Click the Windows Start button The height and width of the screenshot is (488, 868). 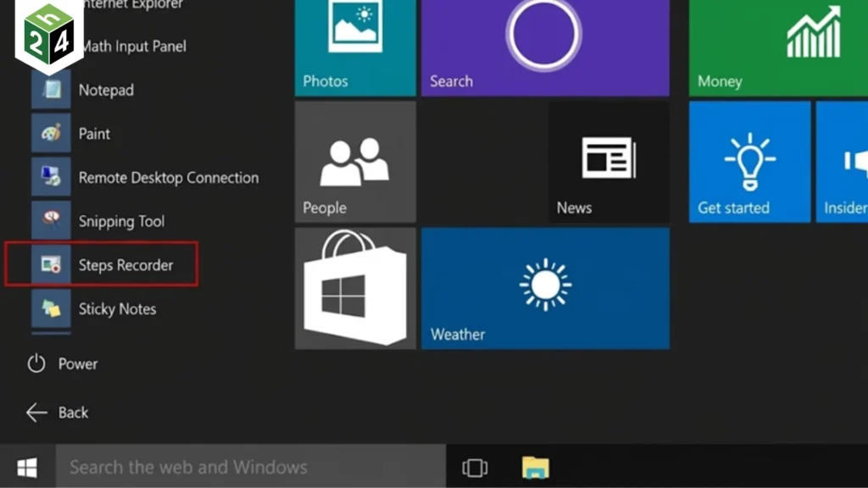27,467
